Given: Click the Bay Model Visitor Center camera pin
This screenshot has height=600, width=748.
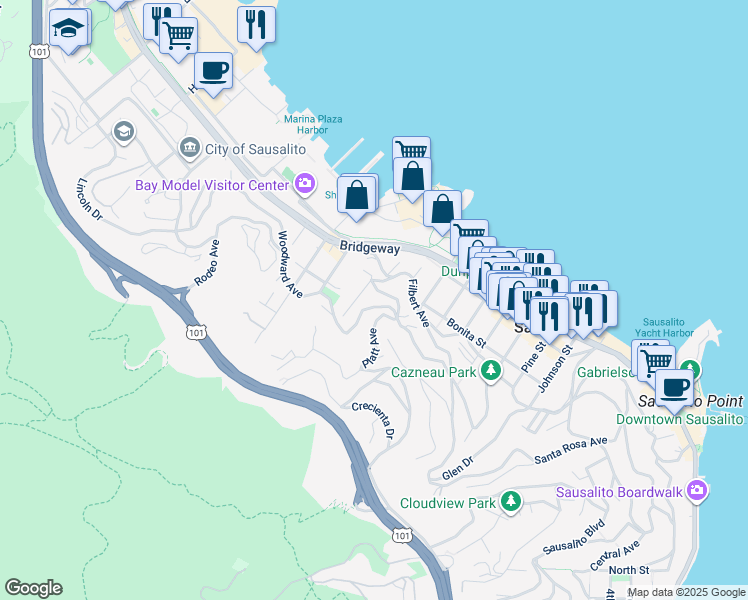Looking at the screenshot, I should coord(305,184).
